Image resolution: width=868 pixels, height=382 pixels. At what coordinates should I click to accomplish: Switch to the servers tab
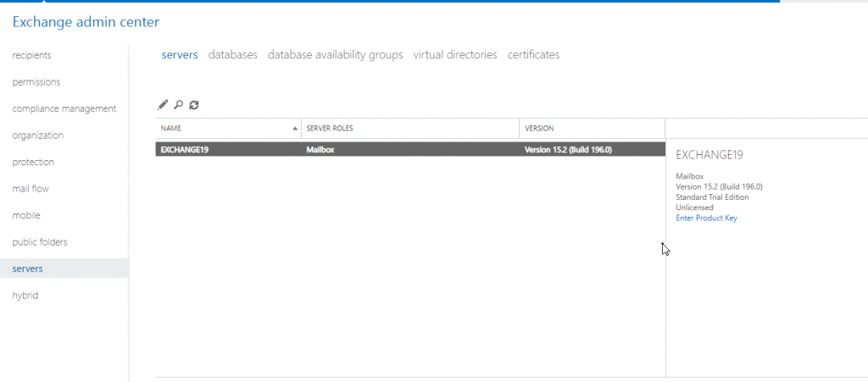click(x=180, y=55)
